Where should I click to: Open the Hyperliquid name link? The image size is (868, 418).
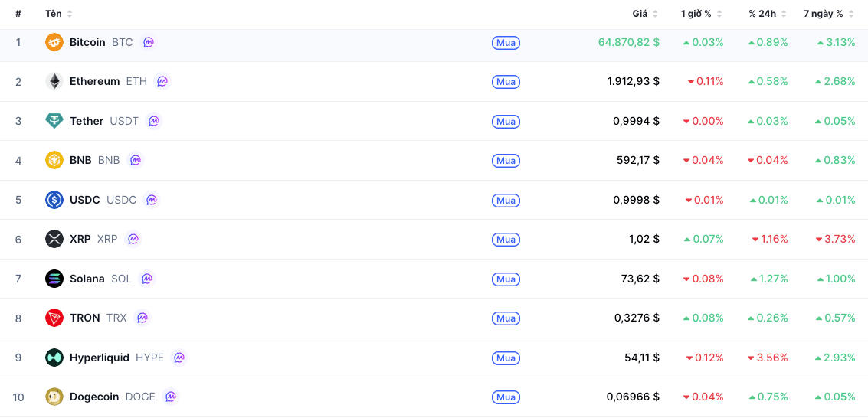[100, 358]
